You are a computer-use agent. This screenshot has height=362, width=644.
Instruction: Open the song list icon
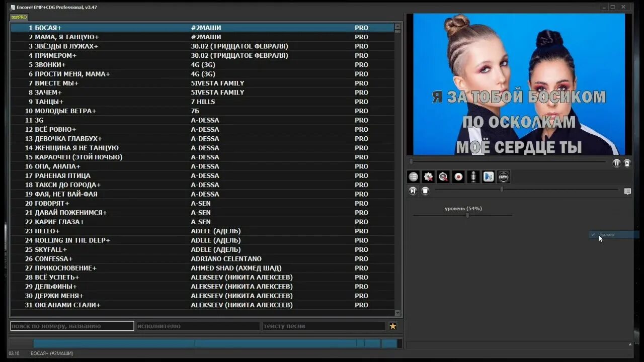click(413, 176)
